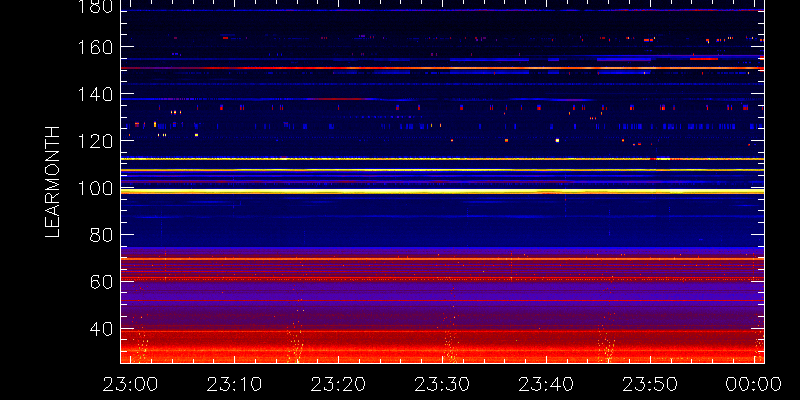Click the 23:00 time axis label
800x400 pixels.
(130, 384)
